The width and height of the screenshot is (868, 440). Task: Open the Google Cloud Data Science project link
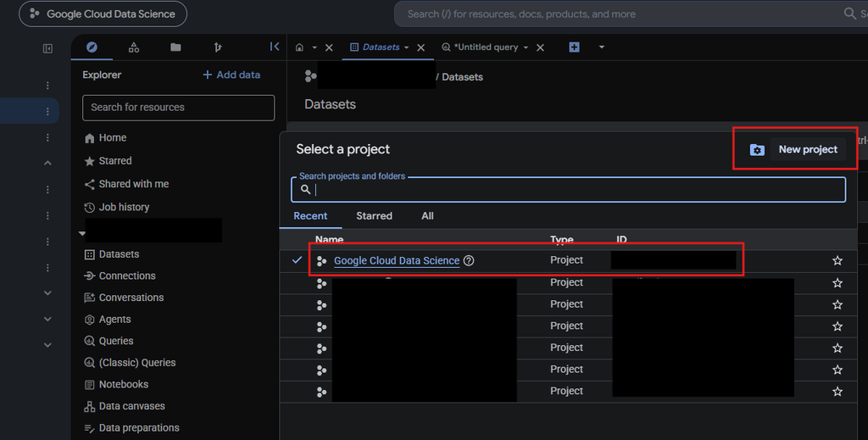coord(397,260)
